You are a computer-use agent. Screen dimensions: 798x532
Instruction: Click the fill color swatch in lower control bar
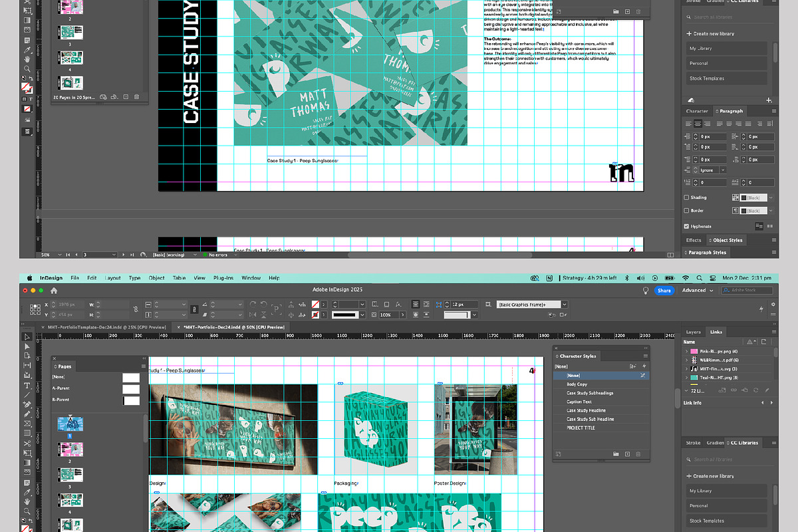click(x=315, y=305)
